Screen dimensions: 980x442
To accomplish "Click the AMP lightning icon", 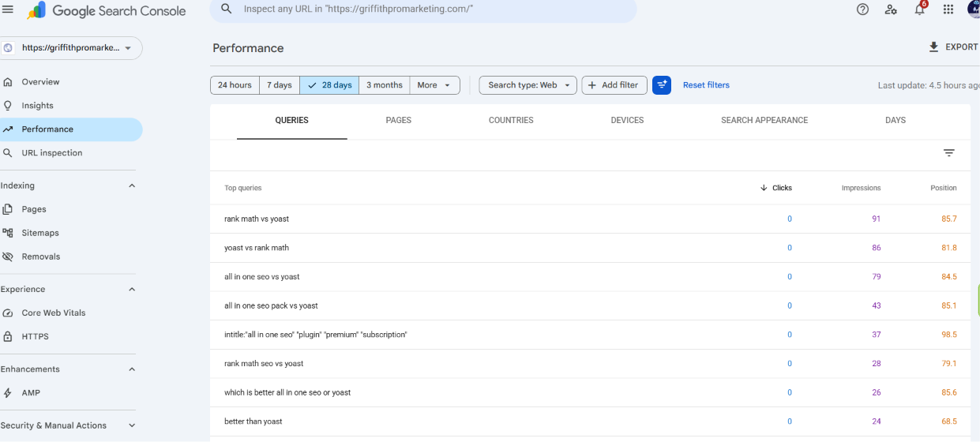I will pos(8,393).
